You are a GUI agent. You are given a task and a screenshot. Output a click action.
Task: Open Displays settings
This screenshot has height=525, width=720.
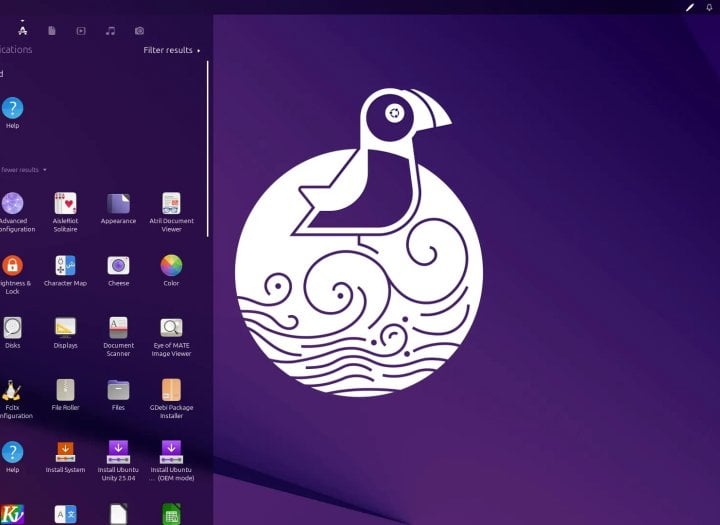(65, 333)
